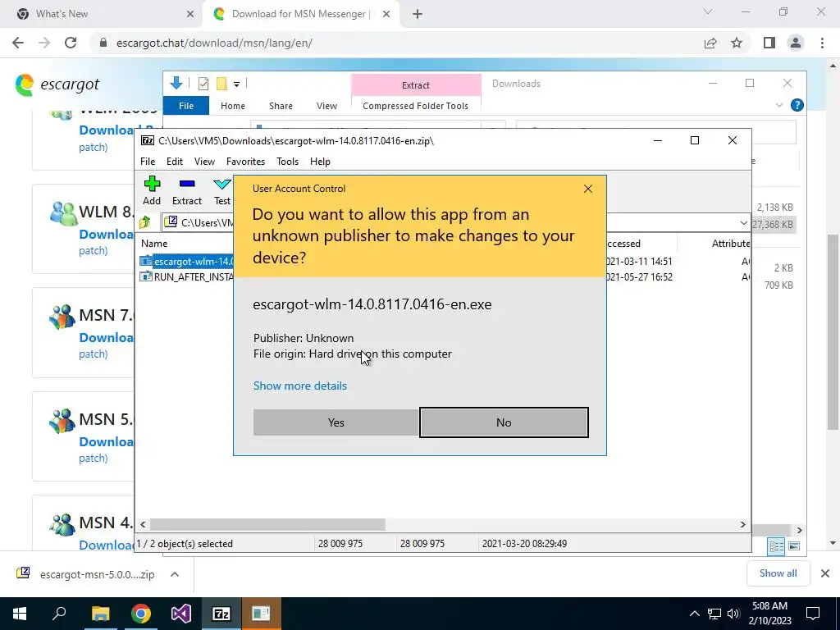Screen dimensions: 840x630
Task: Open the Home tab in Explorer ribbon
Action: pos(232,106)
